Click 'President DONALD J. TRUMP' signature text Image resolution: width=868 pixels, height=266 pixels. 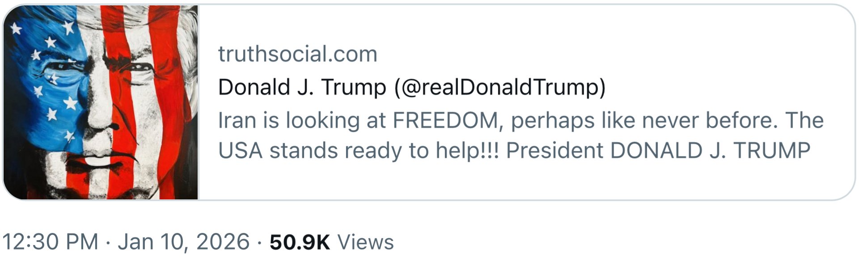pyautogui.click(x=658, y=151)
